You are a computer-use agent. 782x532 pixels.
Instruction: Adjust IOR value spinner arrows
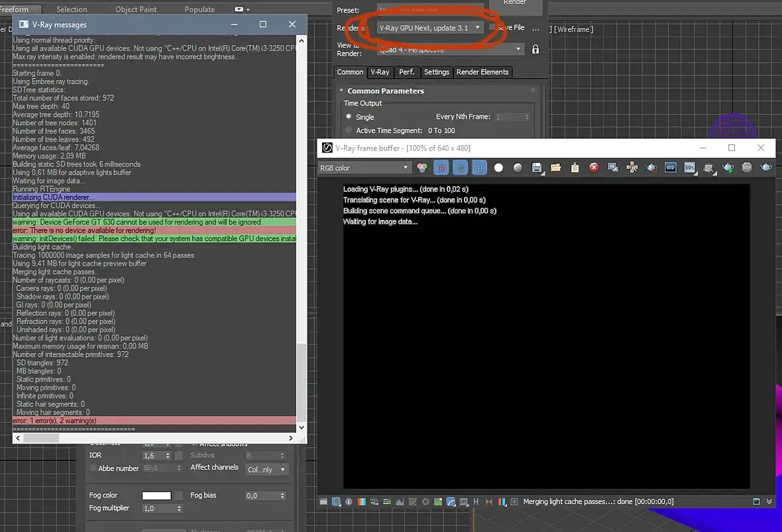pyautogui.click(x=168, y=456)
